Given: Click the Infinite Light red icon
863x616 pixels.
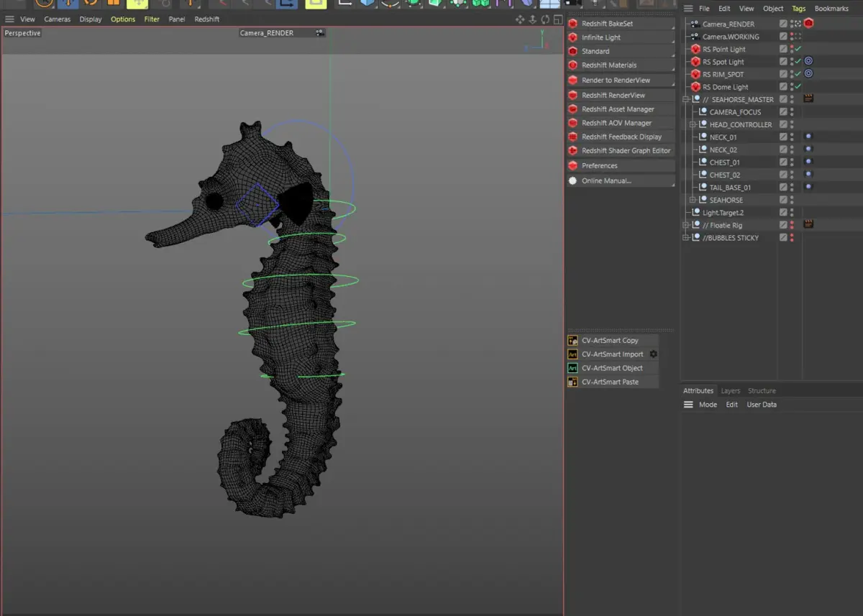Looking at the screenshot, I should [x=573, y=37].
